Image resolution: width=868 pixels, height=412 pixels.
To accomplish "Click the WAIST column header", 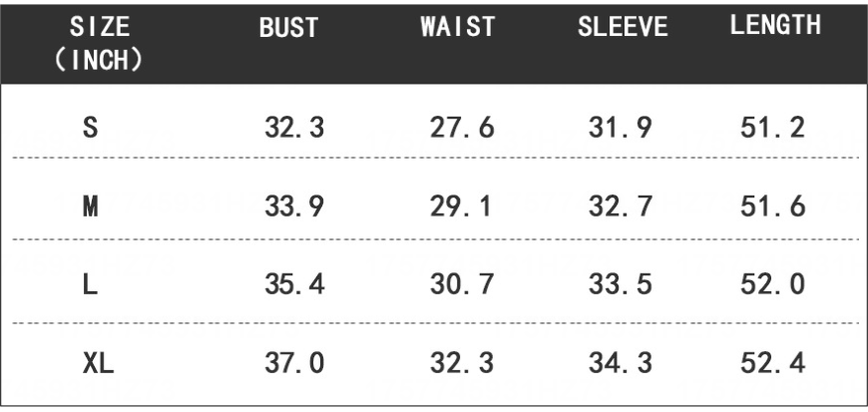I will coord(458,28).
